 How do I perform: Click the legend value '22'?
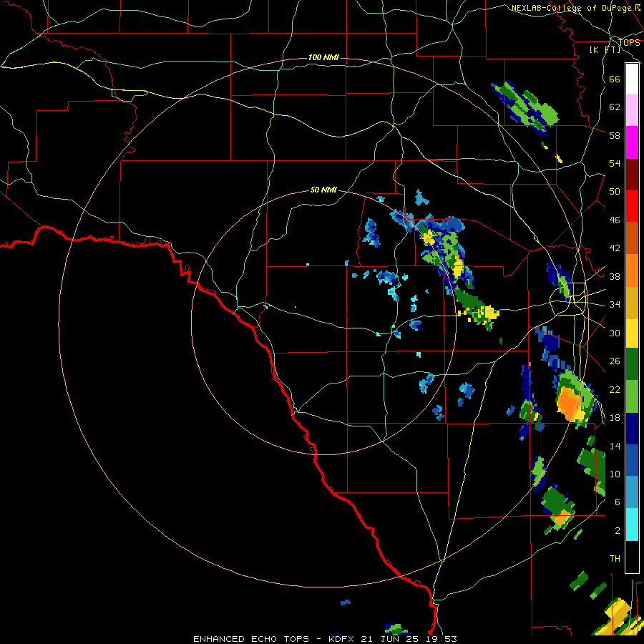(615, 389)
